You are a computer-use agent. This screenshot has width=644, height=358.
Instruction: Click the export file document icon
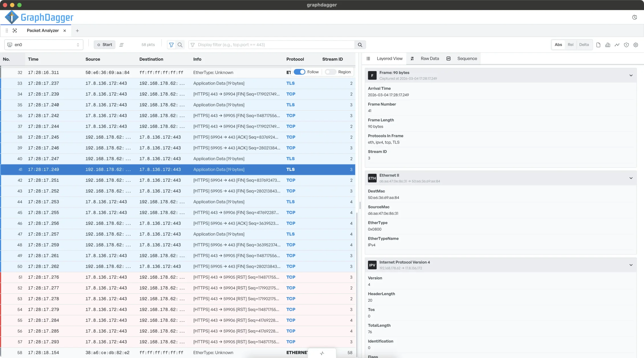(x=598, y=45)
